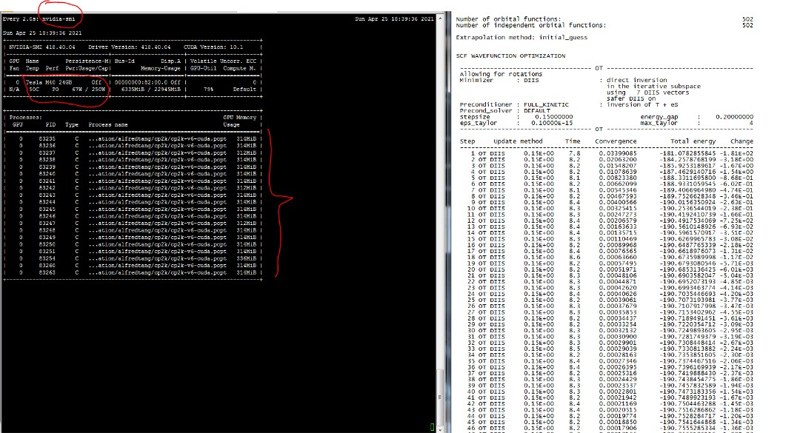Click the Convergence column header
This screenshot has width=800, height=433.
(x=615, y=141)
